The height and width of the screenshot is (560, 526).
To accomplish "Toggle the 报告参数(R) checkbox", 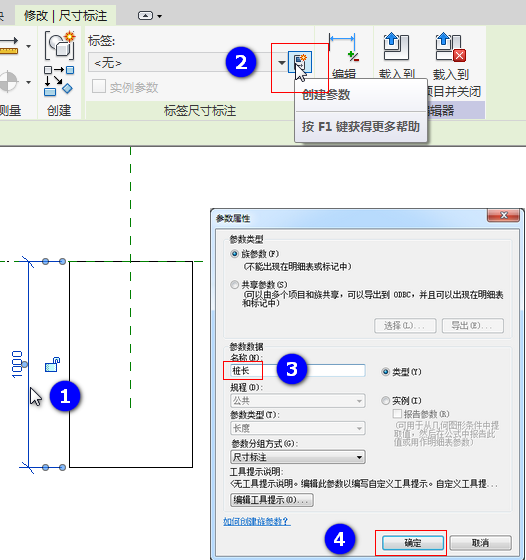I will (x=397, y=414).
